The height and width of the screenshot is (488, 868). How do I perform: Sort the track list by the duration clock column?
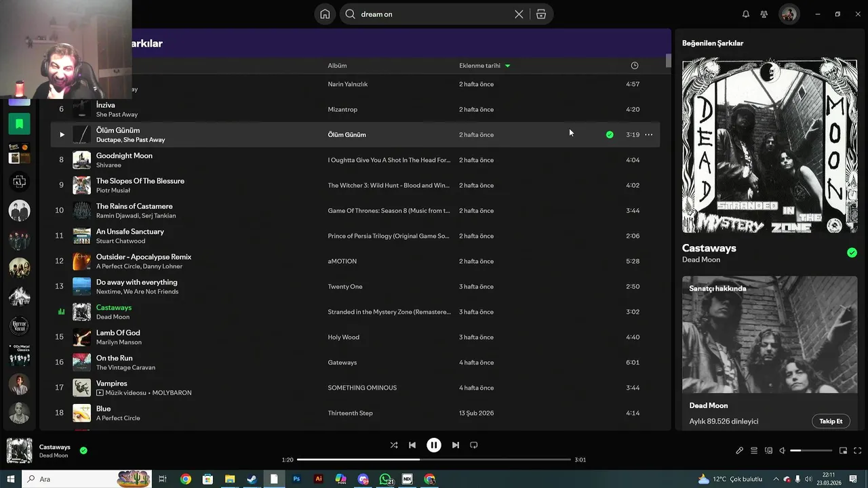(635, 66)
